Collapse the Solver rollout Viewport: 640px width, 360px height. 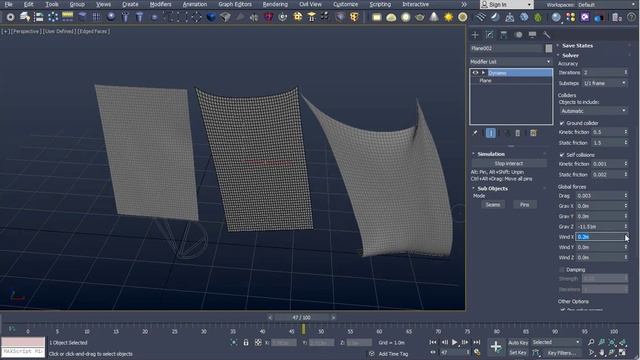tap(570, 56)
